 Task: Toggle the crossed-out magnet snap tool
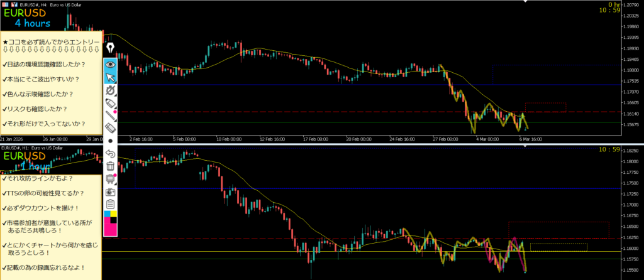[111, 92]
